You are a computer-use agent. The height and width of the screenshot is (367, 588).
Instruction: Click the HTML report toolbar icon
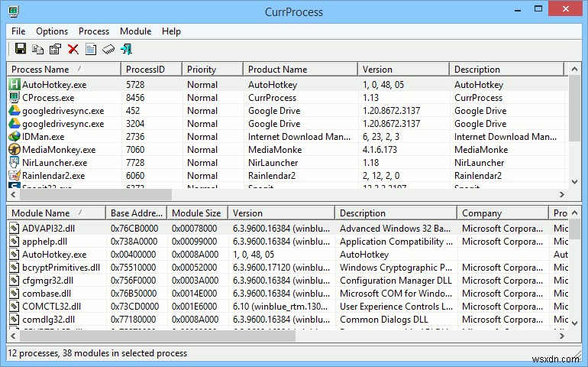91,49
